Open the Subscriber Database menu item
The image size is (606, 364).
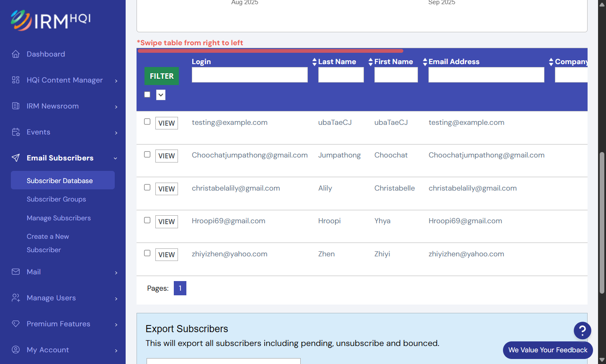[x=63, y=180]
